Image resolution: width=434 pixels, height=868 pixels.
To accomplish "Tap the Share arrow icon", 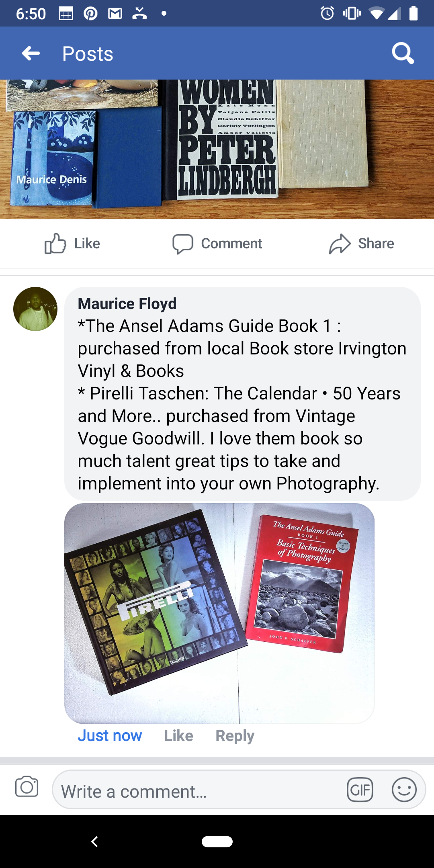I will tap(340, 244).
